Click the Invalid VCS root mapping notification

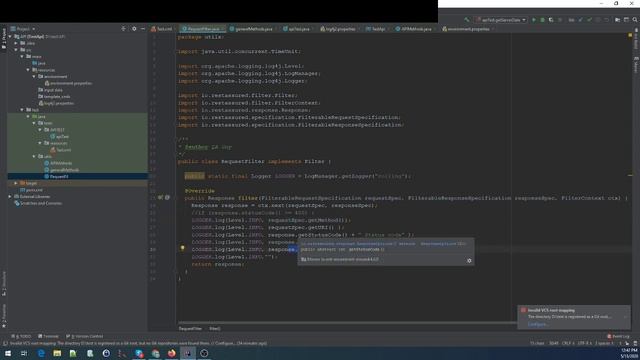point(574,317)
